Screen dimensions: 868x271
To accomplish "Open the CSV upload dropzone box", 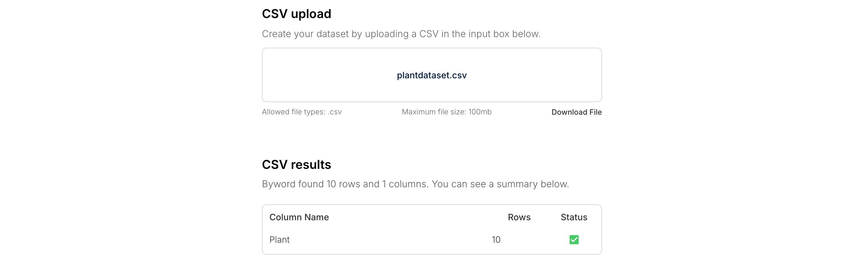I will point(432,75).
